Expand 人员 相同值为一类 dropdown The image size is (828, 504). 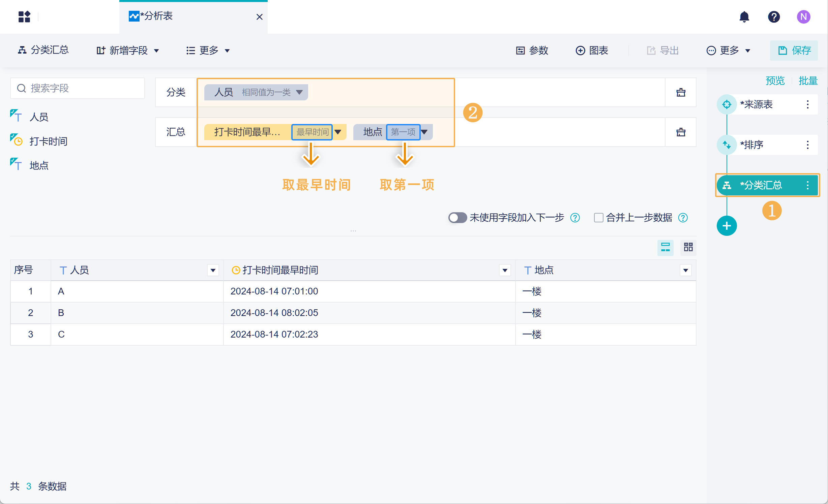pos(299,92)
